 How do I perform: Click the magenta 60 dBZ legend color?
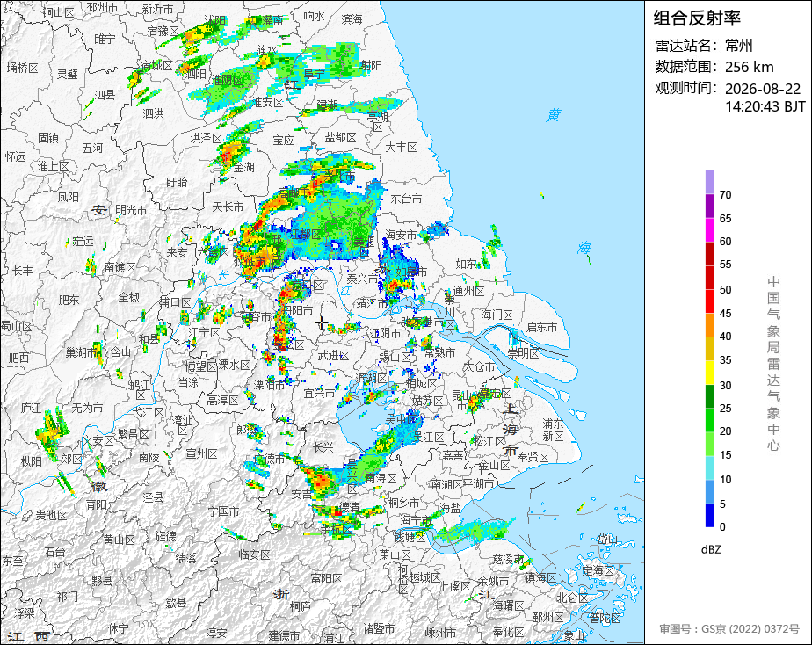pyautogui.click(x=710, y=230)
